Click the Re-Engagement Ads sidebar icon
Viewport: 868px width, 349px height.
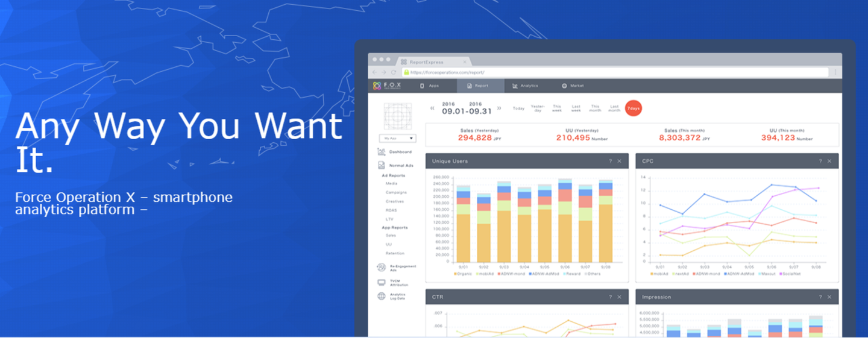(x=382, y=268)
